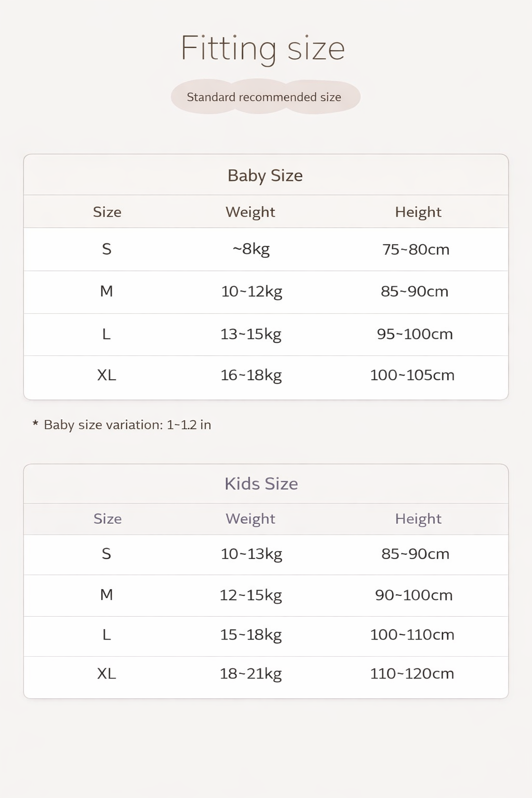Click the 16~18kg weight cell
The image size is (532, 798).
(x=251, y=375)
